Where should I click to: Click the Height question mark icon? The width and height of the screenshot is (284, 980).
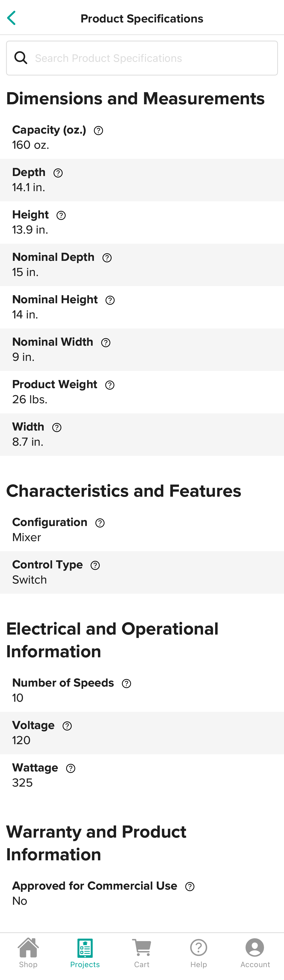click(x=61, y=215)
